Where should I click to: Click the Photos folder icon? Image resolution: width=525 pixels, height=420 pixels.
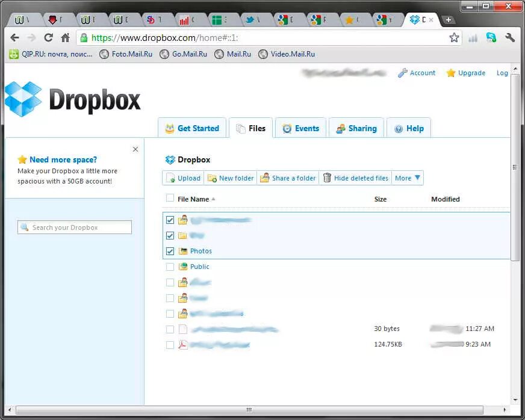[182, 251]
